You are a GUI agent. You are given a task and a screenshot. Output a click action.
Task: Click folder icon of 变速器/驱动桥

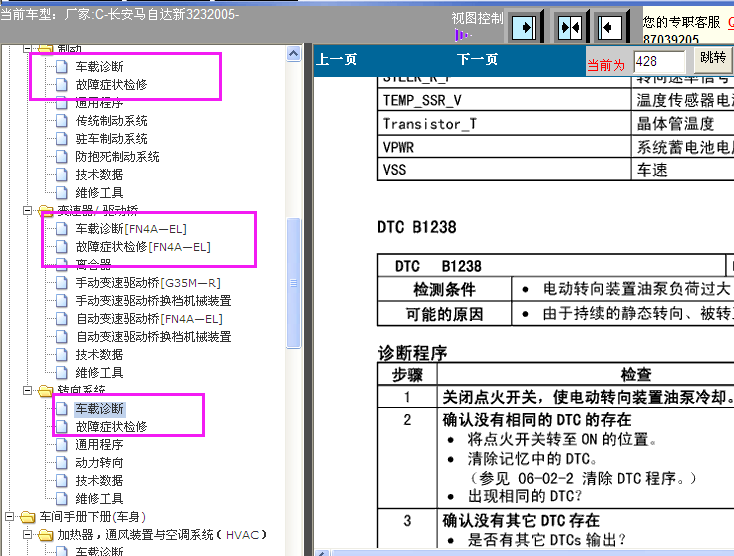tap(45, 211)
